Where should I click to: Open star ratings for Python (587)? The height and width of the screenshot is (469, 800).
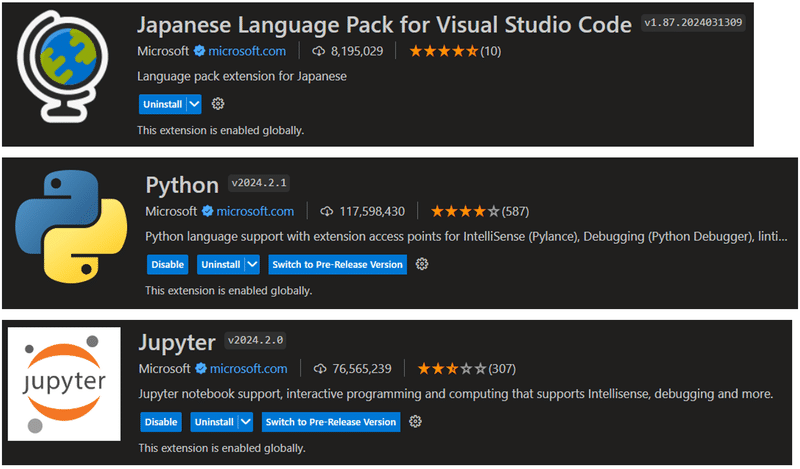click(x=480, y=211)
